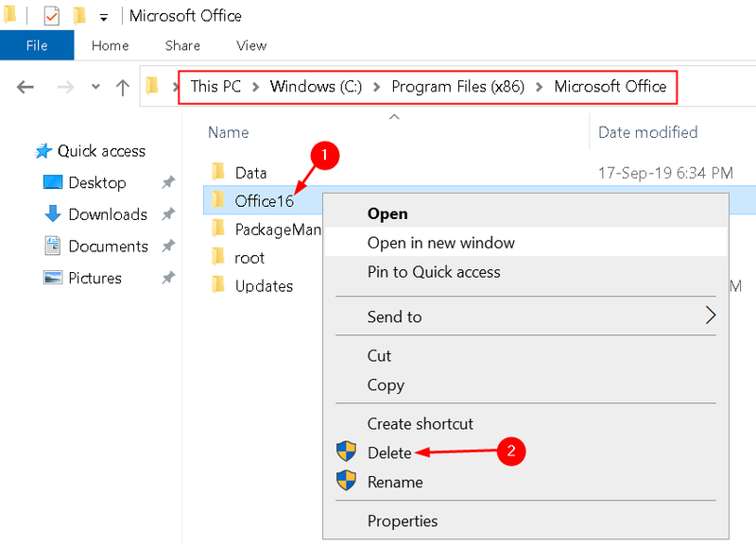This screenshot has height=545, width=756.
Task: Go forward with the right arrow button
Action: (x=65, y=87)
